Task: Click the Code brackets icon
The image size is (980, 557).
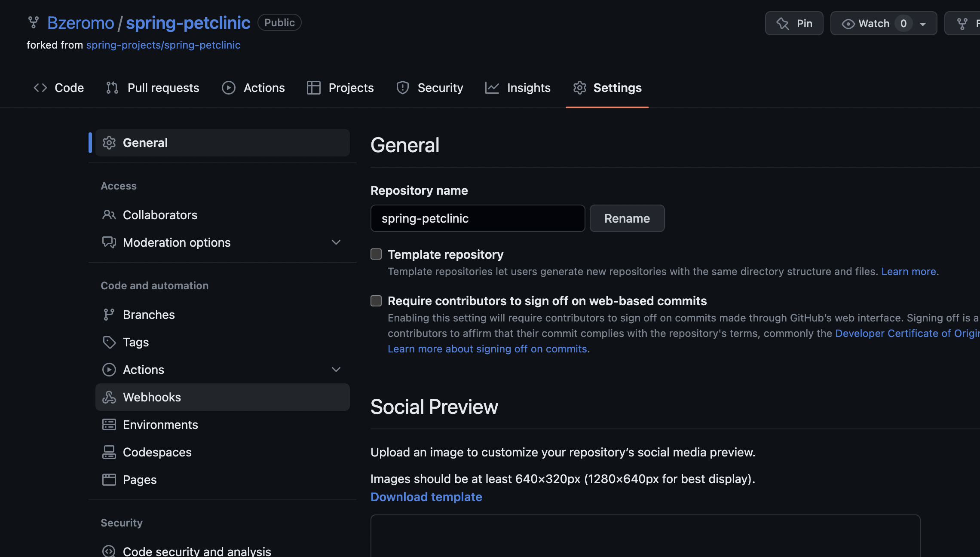Action: click(x=40, y=88)
